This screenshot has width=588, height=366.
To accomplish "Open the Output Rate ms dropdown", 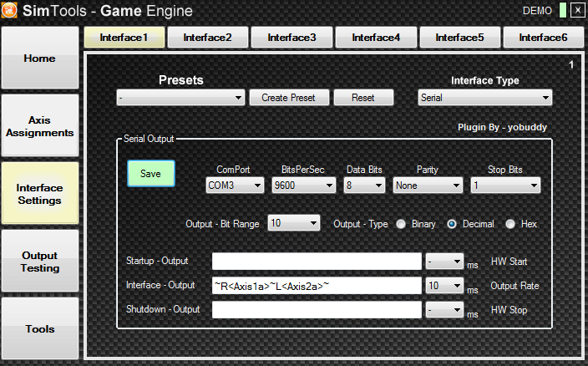I will (444, 286).
